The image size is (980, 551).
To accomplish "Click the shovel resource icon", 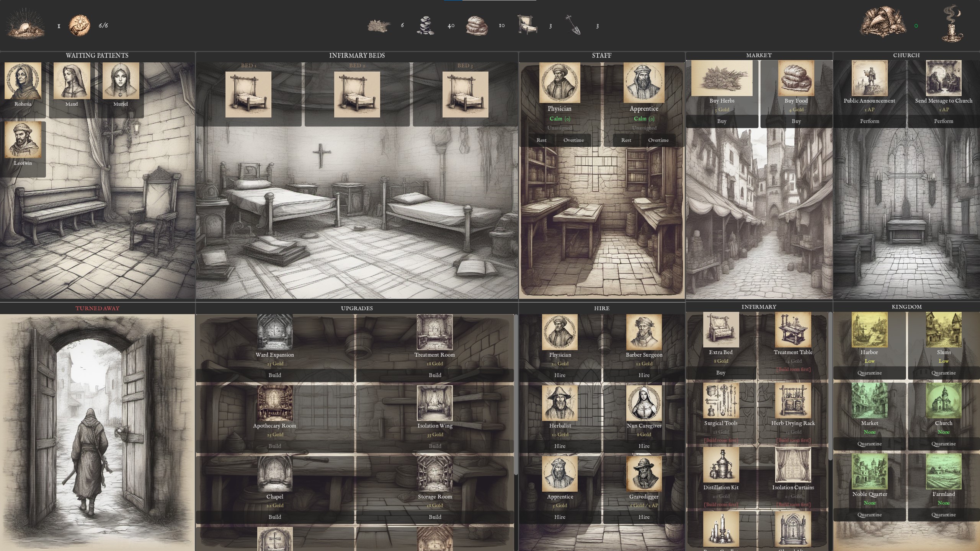I will pos(573,25).
